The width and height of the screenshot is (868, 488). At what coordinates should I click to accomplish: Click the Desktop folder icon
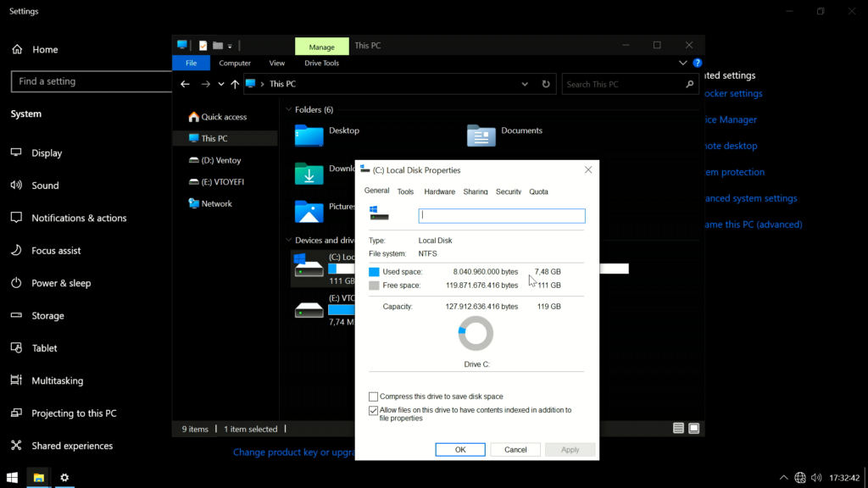tap(309, 136)
